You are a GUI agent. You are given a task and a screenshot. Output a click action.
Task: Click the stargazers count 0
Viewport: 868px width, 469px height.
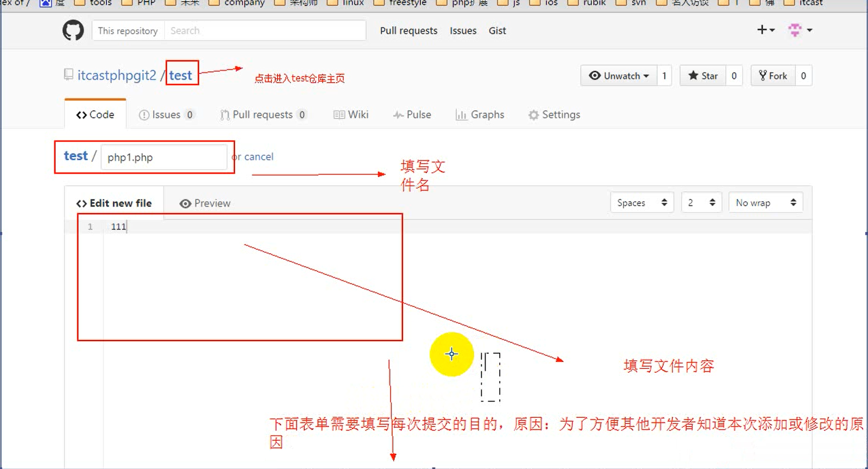734,76
